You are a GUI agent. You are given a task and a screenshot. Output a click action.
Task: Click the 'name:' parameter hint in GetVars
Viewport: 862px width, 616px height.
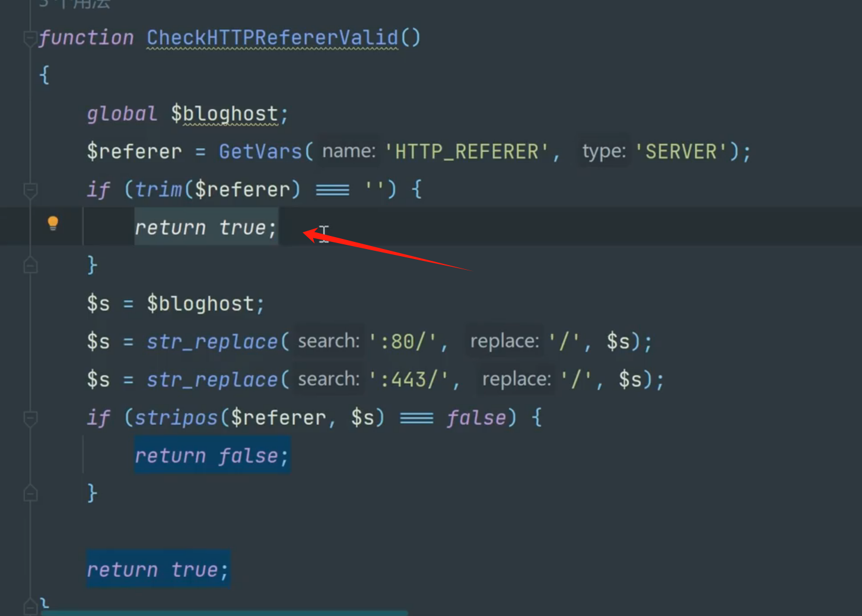(348, 152)
